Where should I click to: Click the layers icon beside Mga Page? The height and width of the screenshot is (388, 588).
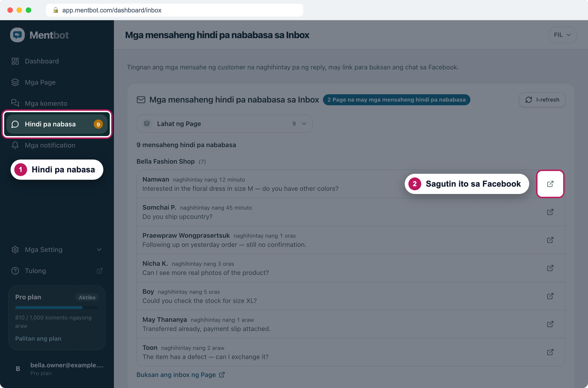click(15, 82)
